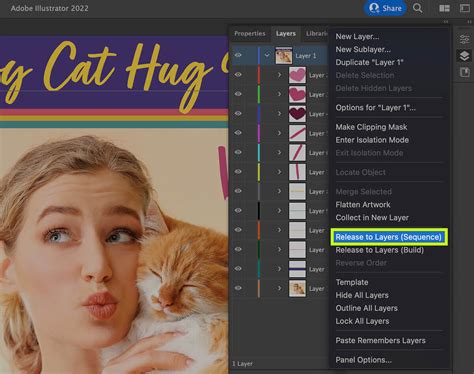Click the blue Share button
This screenshot has width=474, height=374.
(385, 8)
